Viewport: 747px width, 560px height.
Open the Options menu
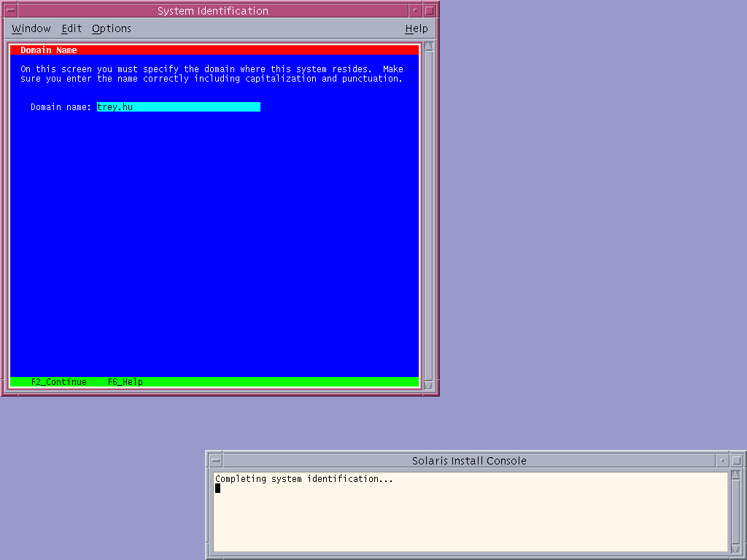112,28
